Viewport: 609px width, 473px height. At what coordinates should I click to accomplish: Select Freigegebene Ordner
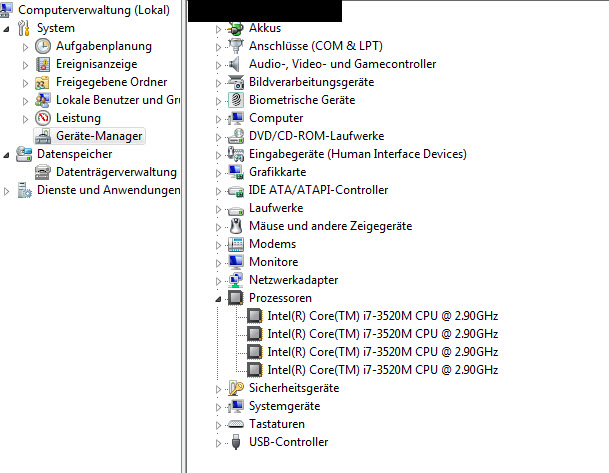point(111,82)
